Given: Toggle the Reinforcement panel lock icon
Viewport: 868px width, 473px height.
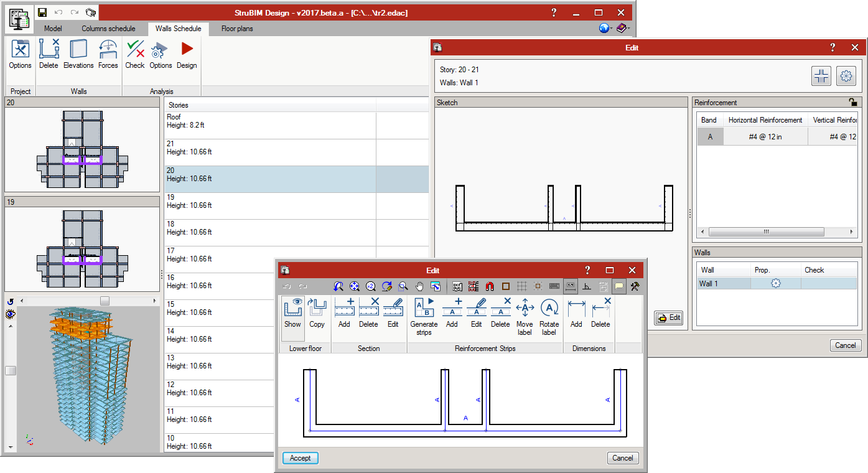Looking at the screenshot, I should tap(852, 102).
